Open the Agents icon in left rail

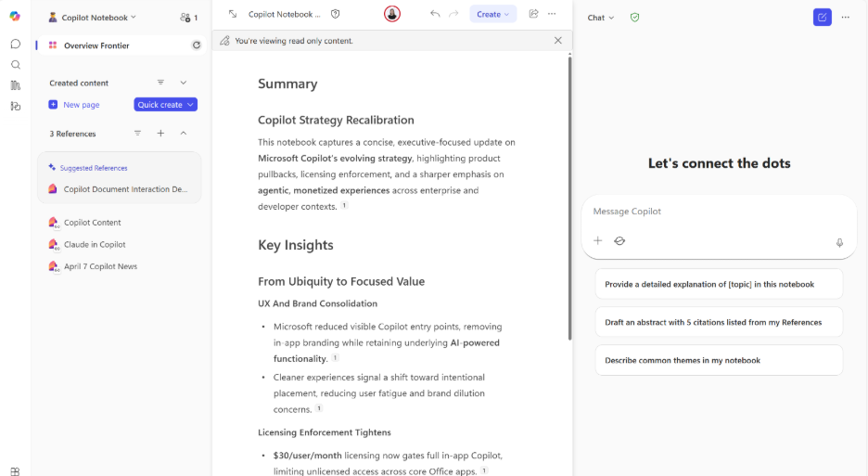pyautogui.click(x=16, y=106)
